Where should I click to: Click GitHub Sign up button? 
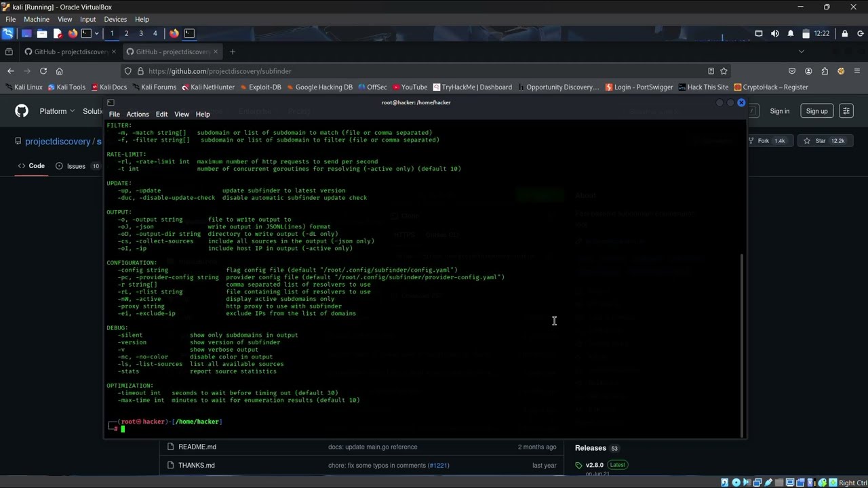(x=817, y=111)
